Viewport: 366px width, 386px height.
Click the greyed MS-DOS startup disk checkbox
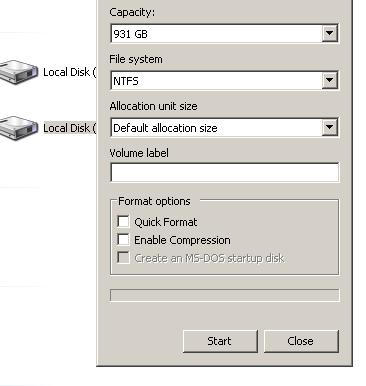[x=123, y=257]
